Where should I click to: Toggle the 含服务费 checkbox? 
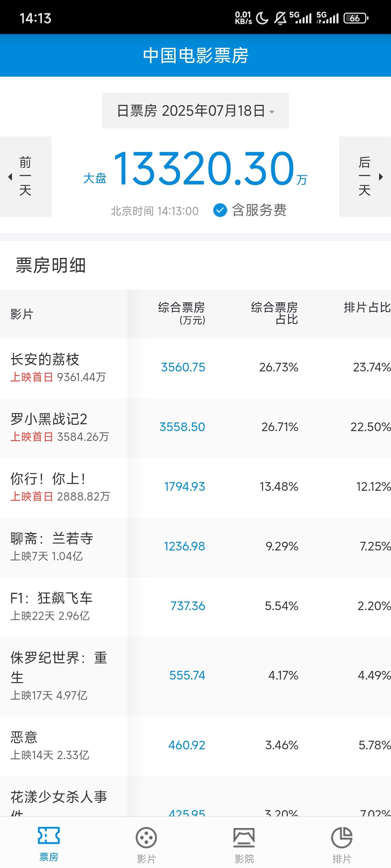pos(220,210)
